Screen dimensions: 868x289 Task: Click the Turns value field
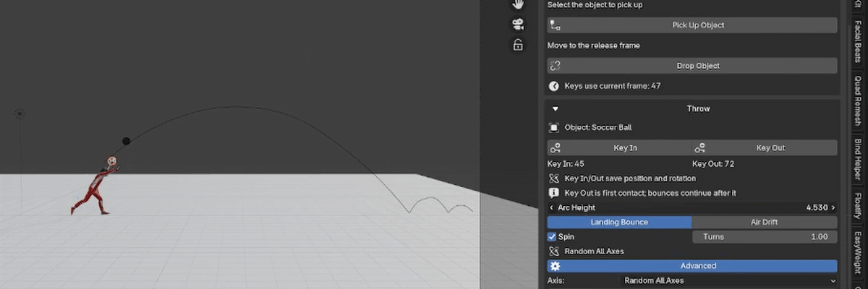pyautogui.click(x=765, y=237)
